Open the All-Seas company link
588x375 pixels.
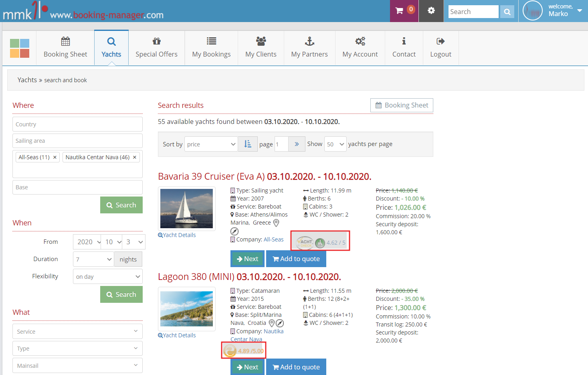click(274, 239)
